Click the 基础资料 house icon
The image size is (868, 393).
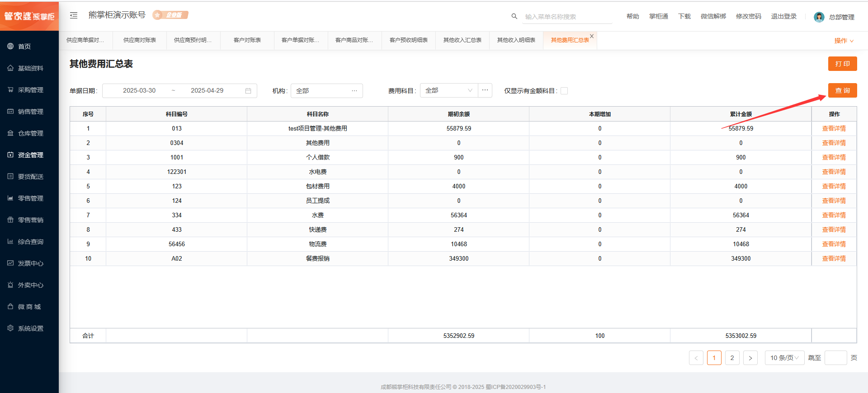(10, 68)
